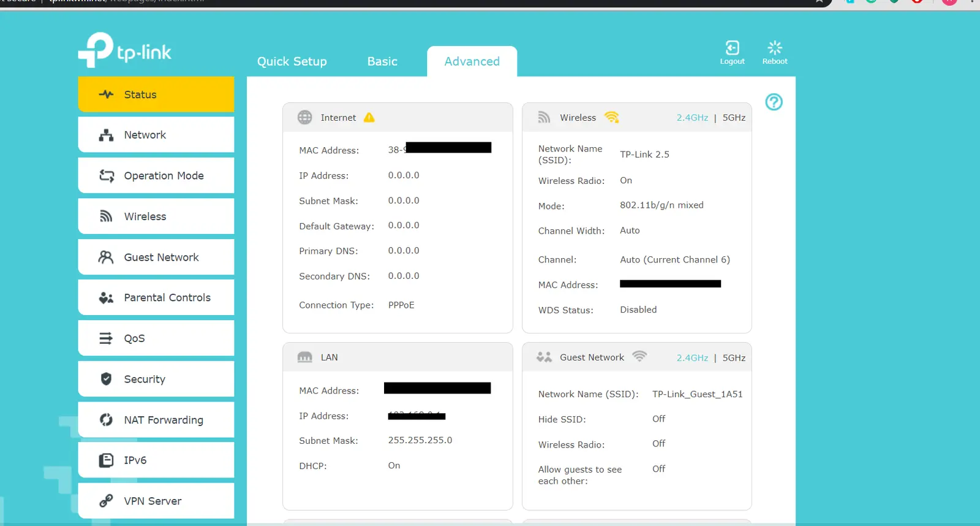980x526 pixels.
Task: Open the Wireless sidebar menu item
Action: coord(156,216)
